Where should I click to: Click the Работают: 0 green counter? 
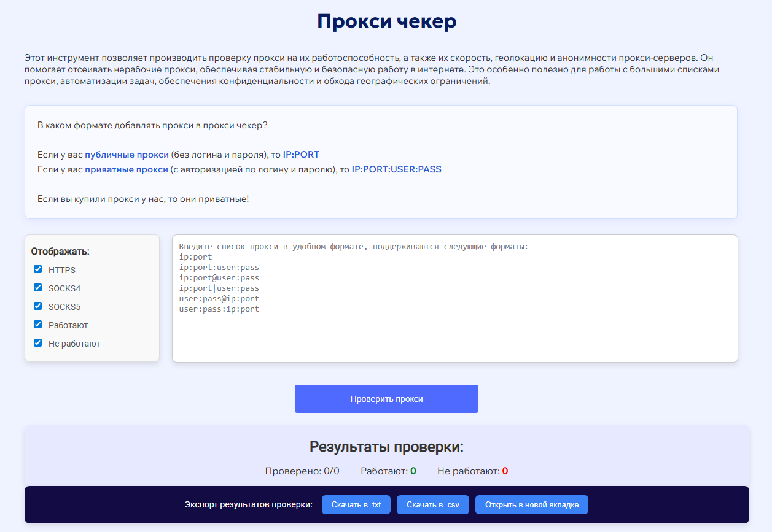(x=389, y=471)
